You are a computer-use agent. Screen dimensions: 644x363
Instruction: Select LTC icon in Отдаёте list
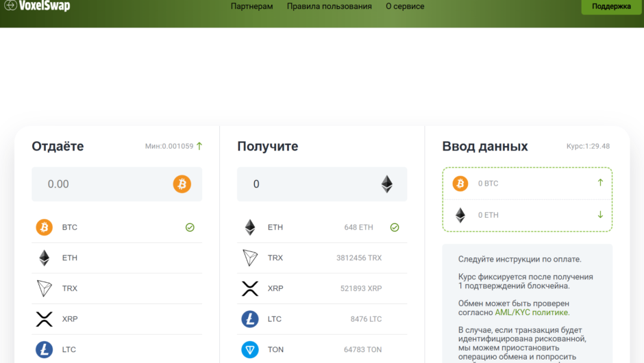(45, 349)
